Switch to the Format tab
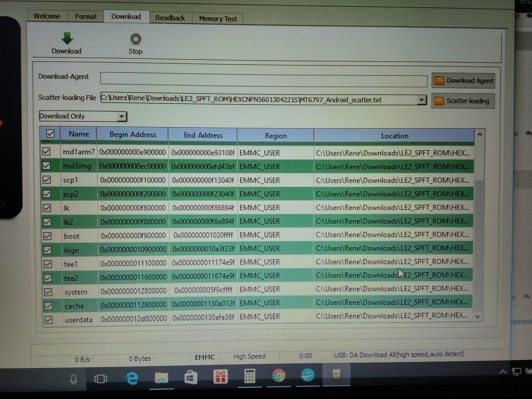This screenshot has height=399, width=532. [86, 17]
